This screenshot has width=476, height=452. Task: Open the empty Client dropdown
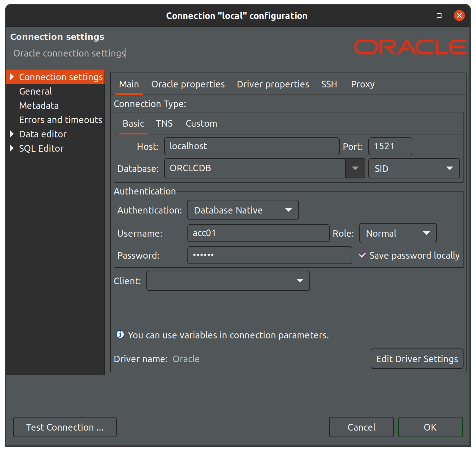(228, 281)
